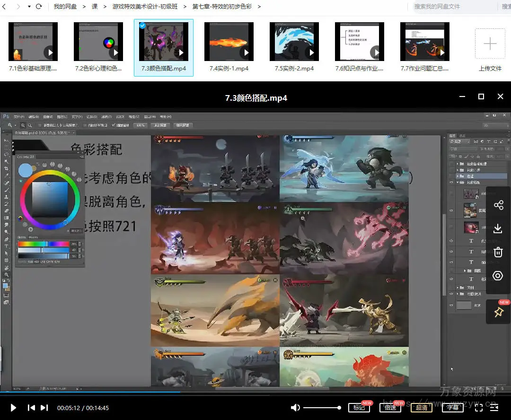Open the 超清 video quality selector
This screenshot has height=420, width=511.
click(x=421, y=407)
